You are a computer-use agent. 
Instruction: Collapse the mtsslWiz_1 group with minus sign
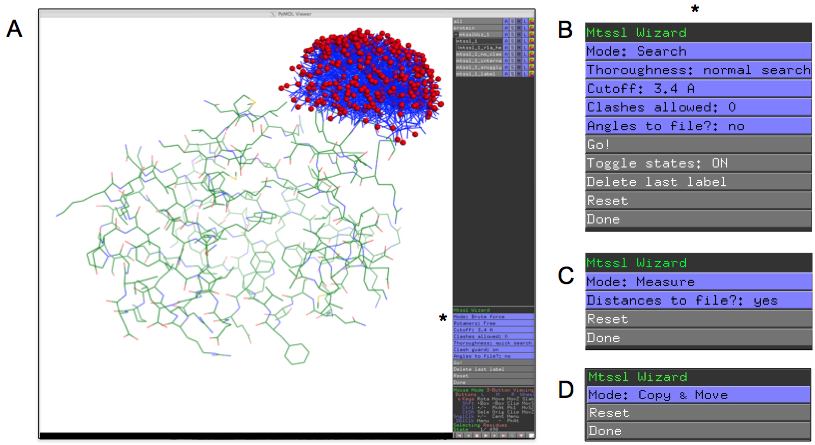[x=456, y=33]
